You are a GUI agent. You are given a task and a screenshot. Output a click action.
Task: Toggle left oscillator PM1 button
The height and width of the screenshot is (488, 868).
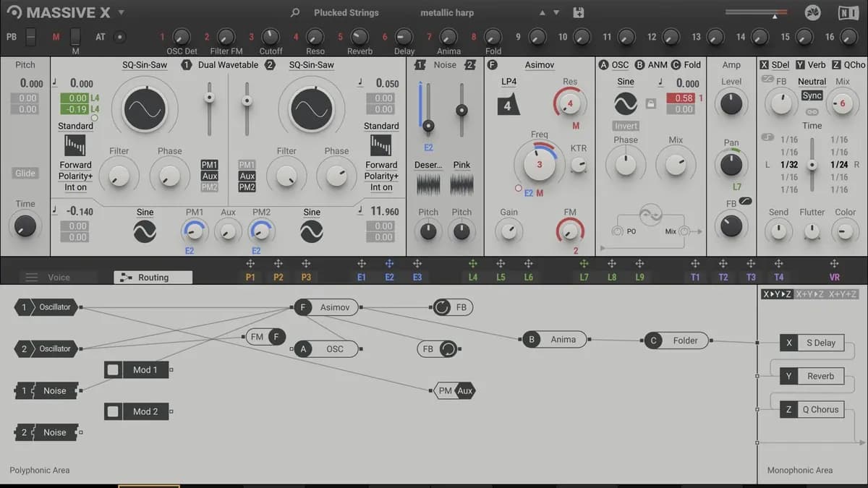[210, 165]
